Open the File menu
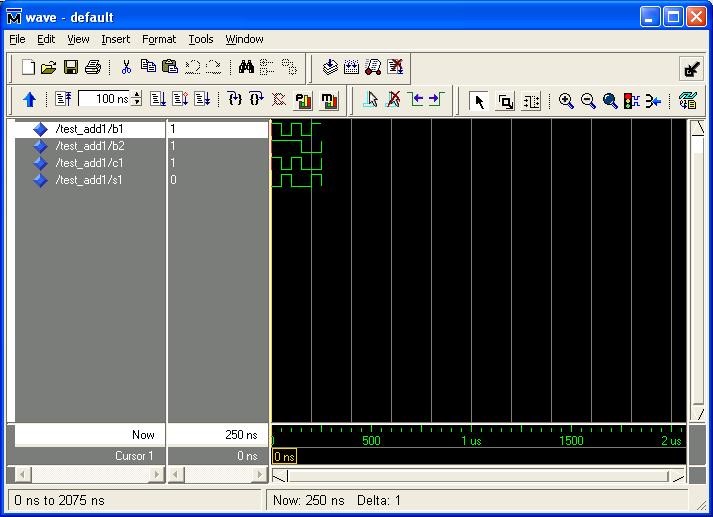 [17, 39]
